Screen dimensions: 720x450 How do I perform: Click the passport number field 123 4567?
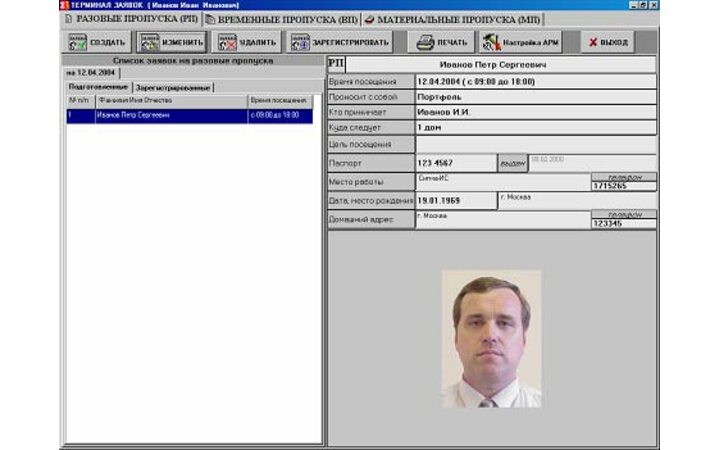point(455,163)
